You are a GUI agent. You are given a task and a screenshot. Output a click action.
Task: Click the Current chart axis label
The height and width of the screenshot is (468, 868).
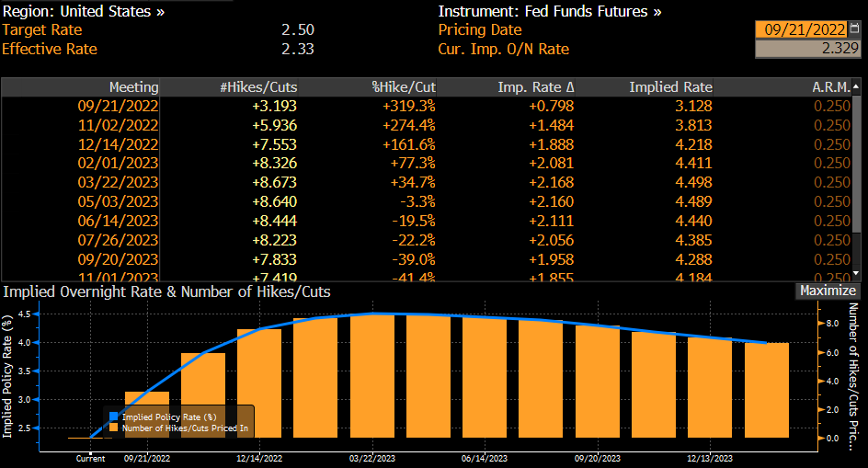pos(90,459)
